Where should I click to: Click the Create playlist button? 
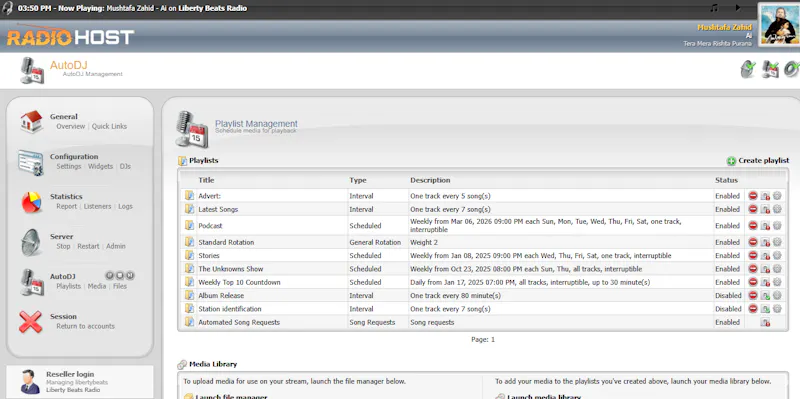(x=758, y=161)
